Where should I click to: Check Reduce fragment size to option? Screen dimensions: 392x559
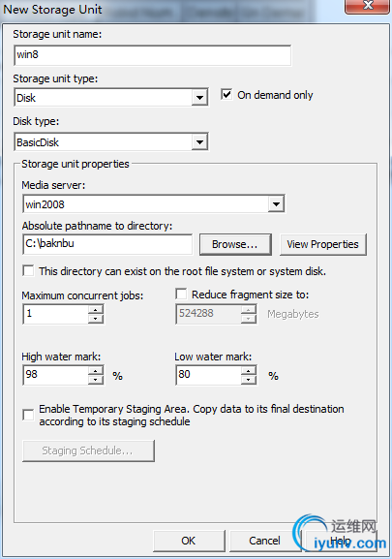(x=181, y=295)
